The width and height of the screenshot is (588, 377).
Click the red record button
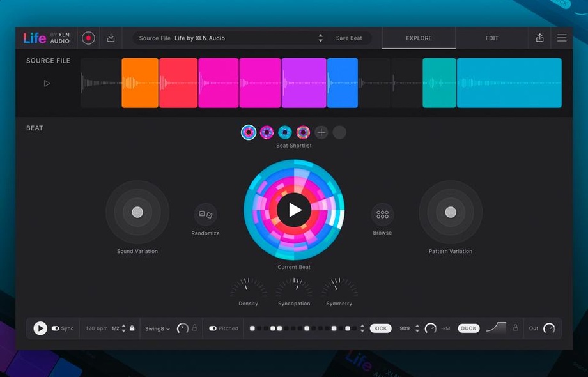point(89,38)
